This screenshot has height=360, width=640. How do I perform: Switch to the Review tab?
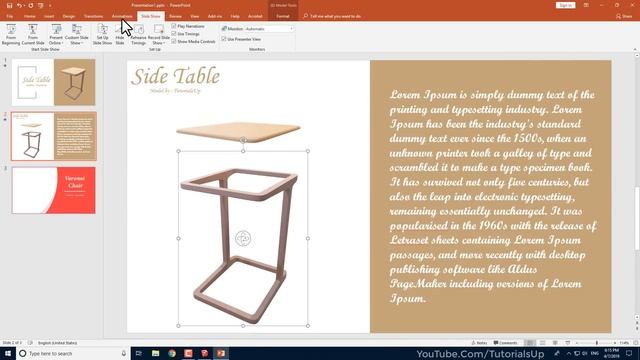point(176,16)
